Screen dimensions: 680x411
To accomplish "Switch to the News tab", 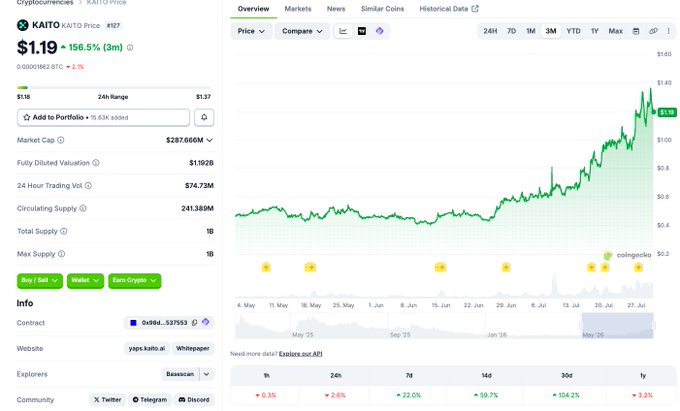I will tap(336, 9).
